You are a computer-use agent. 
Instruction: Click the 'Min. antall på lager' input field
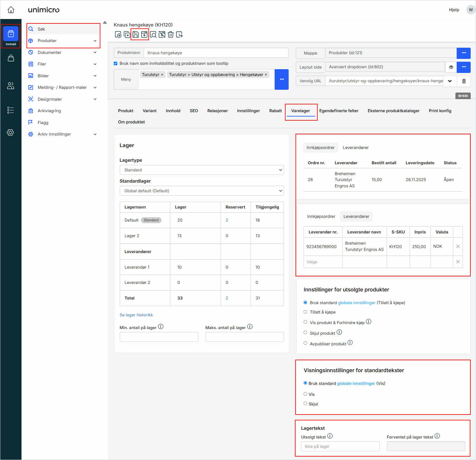(159, 337)
